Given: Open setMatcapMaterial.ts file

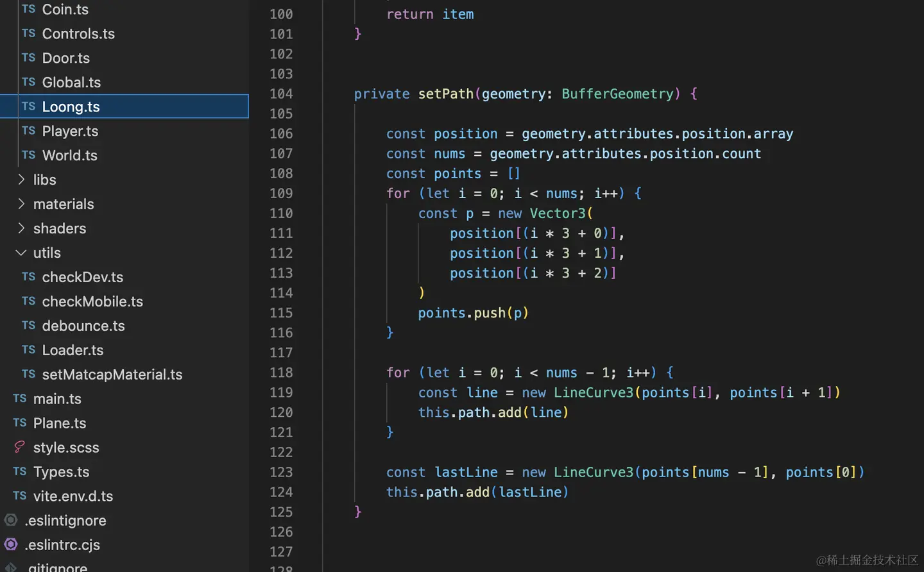Looking at the screenshot, I should point(112,375).
